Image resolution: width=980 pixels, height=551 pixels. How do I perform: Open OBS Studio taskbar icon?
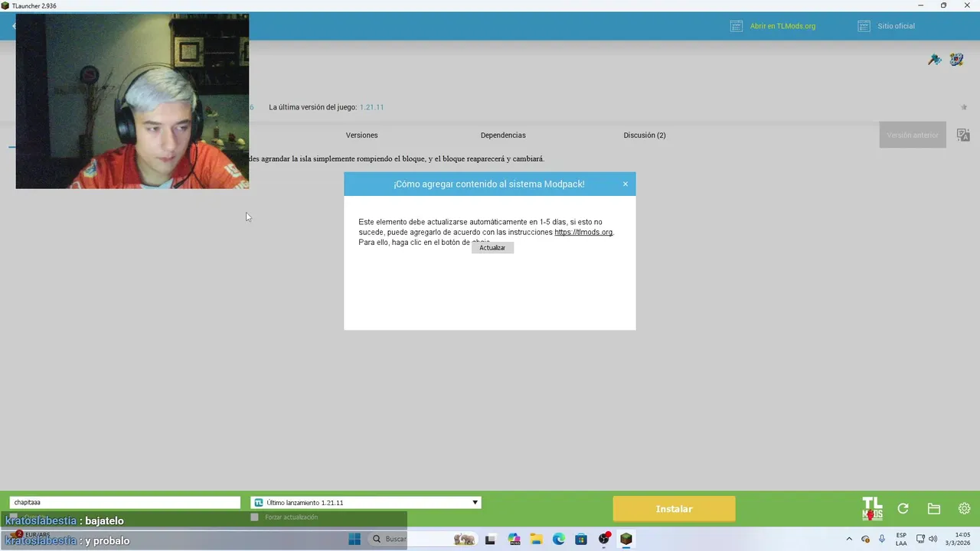tap(604, 539)
